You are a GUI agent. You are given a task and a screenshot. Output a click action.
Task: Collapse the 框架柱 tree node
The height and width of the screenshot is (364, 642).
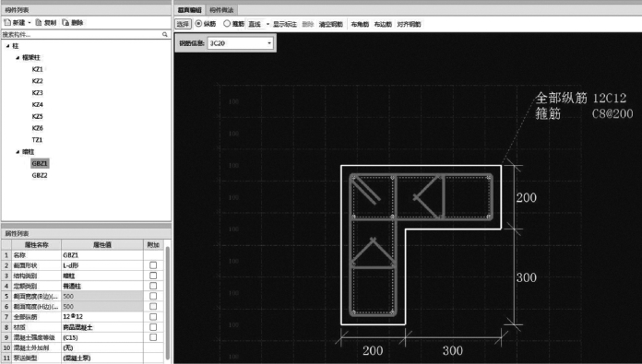tap(18, 58)
